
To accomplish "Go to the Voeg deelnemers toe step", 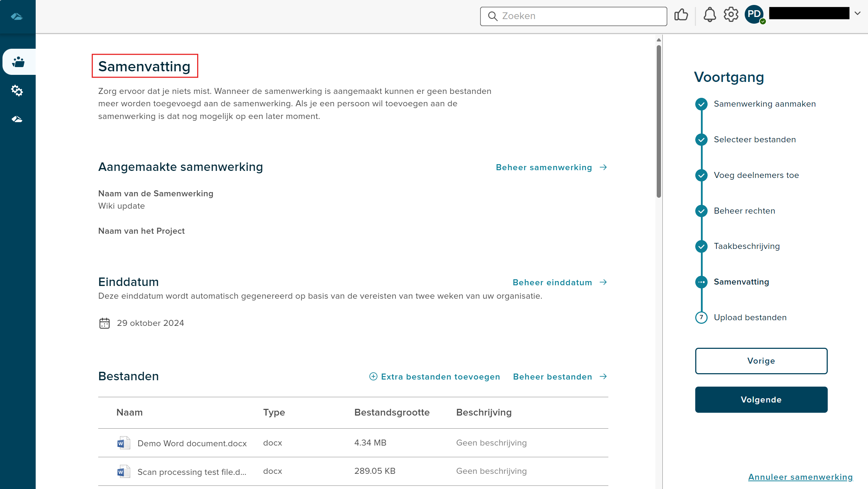I will pyautogui.click(x=756, y=175).
